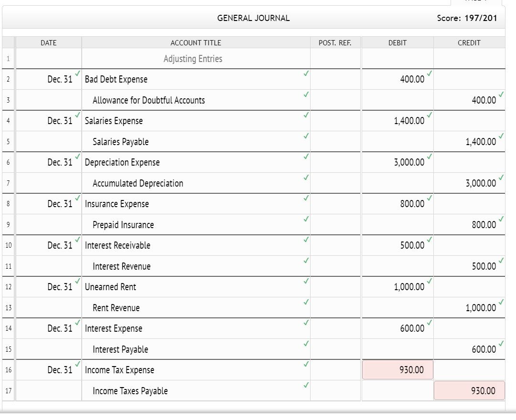The width and height of the screenshot is (516, 420).
Task: Click Income Tax Expense account title
Action: (119, 370)
